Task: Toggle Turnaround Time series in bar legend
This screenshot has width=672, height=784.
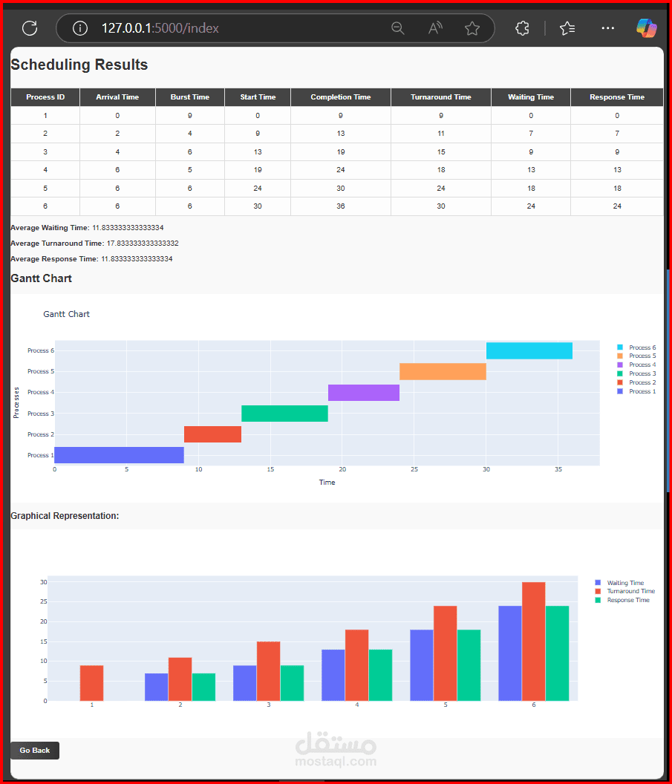Action: [x=625, y=591]
